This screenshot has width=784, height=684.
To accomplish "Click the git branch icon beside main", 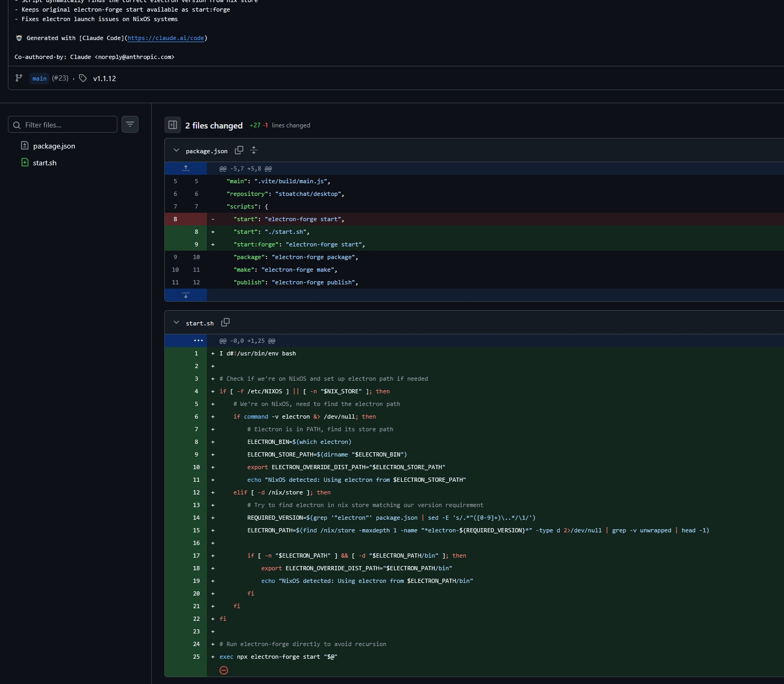I will (19, 78).
